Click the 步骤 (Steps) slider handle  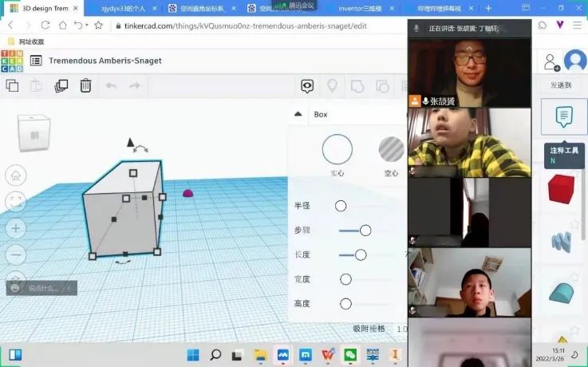click(365, 231)
